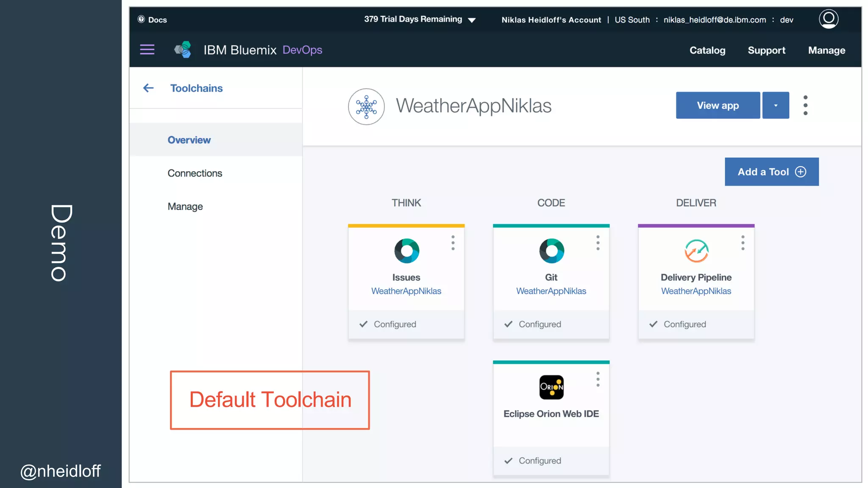Image resolution: width=868 pixels, height=488 pixels.
Task: Open Git card options menu
Action: click(598, 243)
